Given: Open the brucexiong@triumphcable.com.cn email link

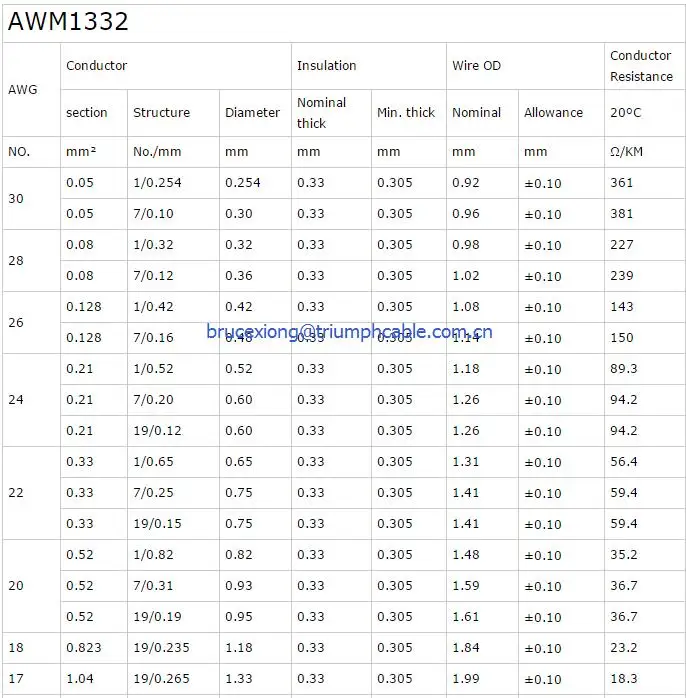Looking at the screenshot, I should pyautogui.click(x=349, y=332).
